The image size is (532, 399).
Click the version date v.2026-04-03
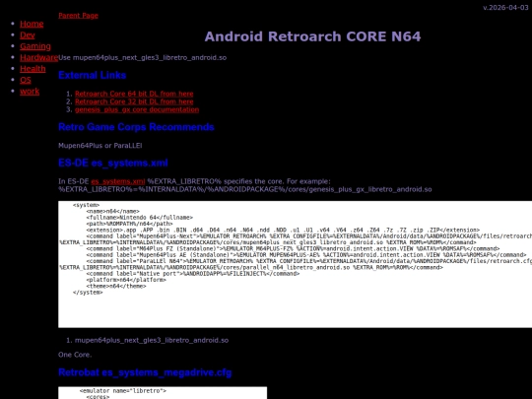click(x=505, y=8)
